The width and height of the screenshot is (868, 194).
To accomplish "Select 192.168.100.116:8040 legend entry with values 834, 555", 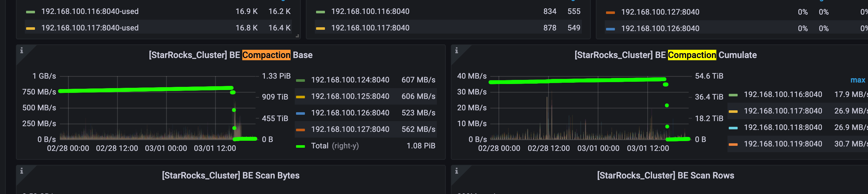I will (370, 11).
